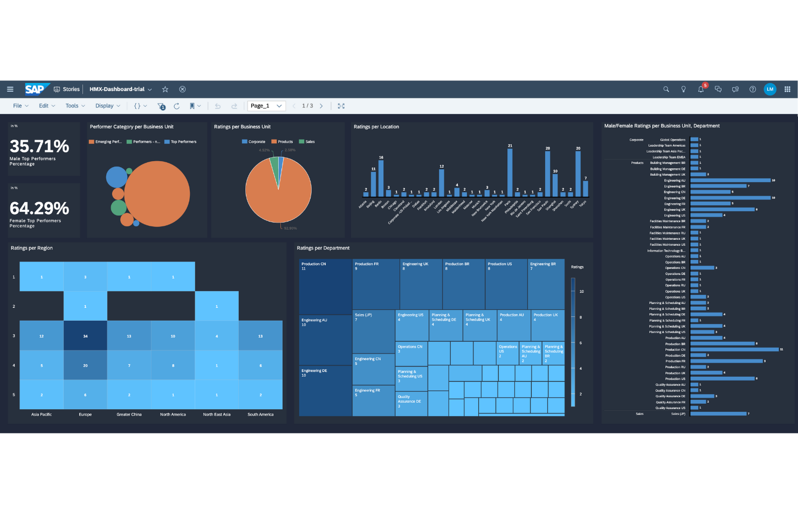This screenshot has height=532, width=798.
Task: Undo the last action
Action: click(217, 106)
